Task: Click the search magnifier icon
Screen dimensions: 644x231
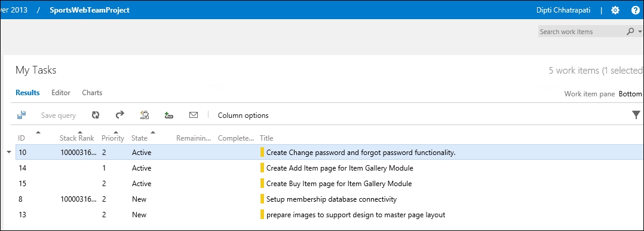Action: click(x=630, y=31)
